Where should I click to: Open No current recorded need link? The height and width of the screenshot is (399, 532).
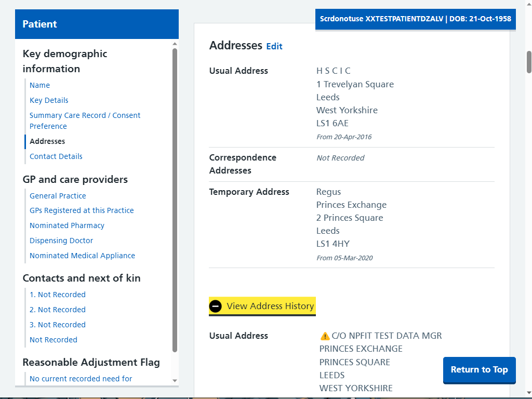point(81,379)
